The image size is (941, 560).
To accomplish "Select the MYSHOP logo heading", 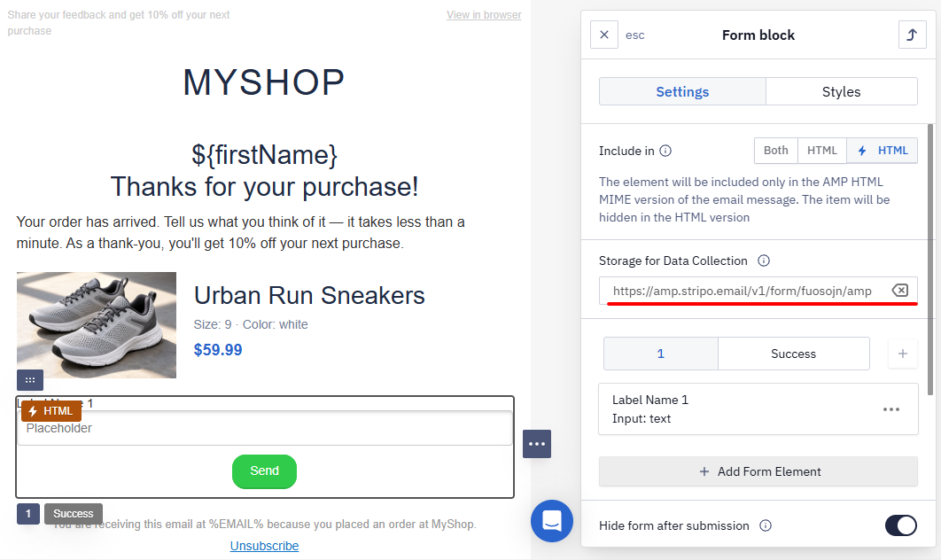I will tap(264, 82).
